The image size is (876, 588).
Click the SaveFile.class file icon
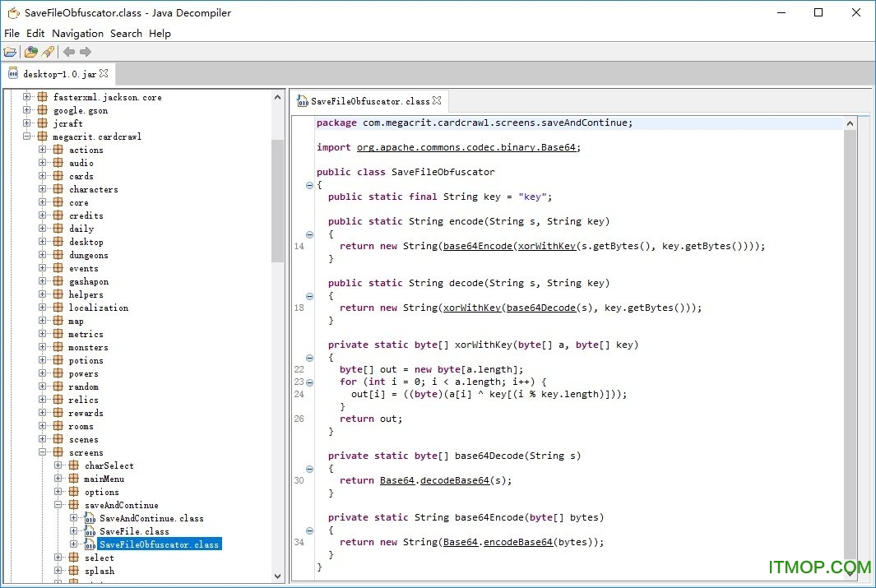pos(90,531)
